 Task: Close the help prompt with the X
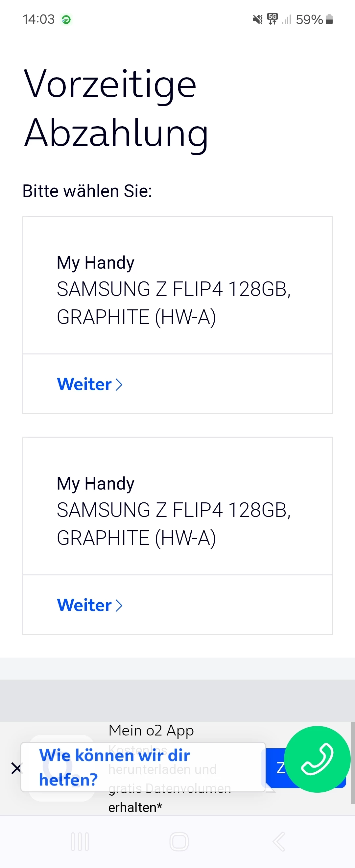click(16, 769)
